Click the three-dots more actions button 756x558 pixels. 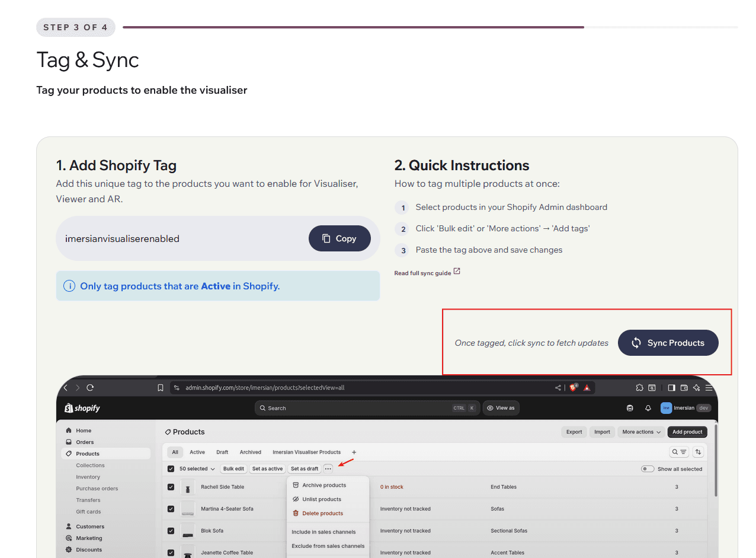coord(328,468)
